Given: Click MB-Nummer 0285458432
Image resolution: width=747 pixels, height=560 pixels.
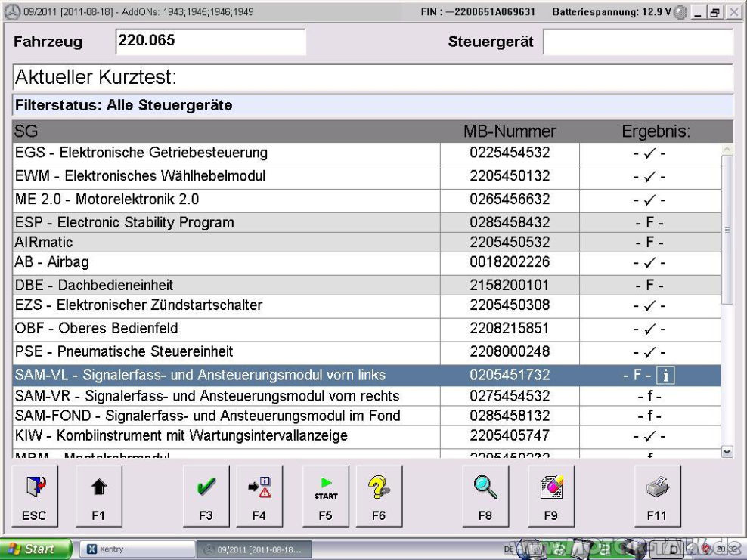Looking at the screenshot, I should coord(510,222).
